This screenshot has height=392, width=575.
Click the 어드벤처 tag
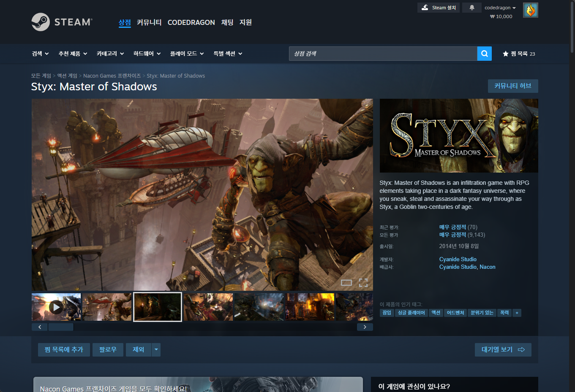coord(455,313)
